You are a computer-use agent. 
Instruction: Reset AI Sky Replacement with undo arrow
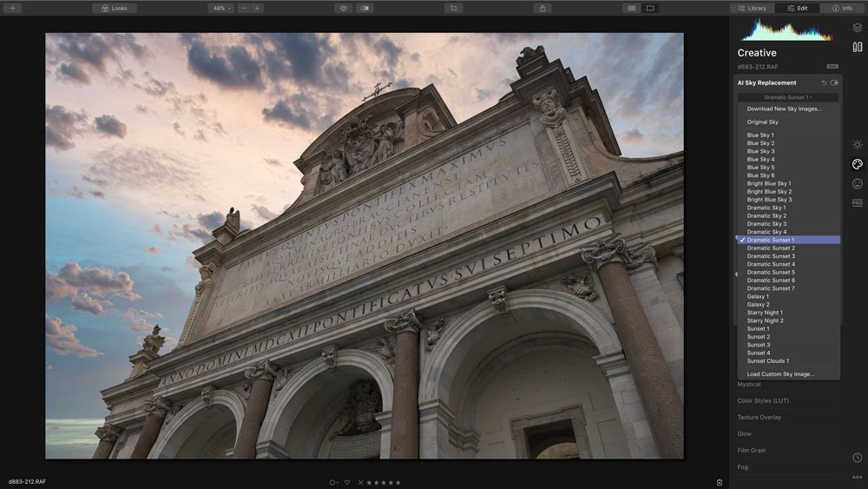[824, 83]
